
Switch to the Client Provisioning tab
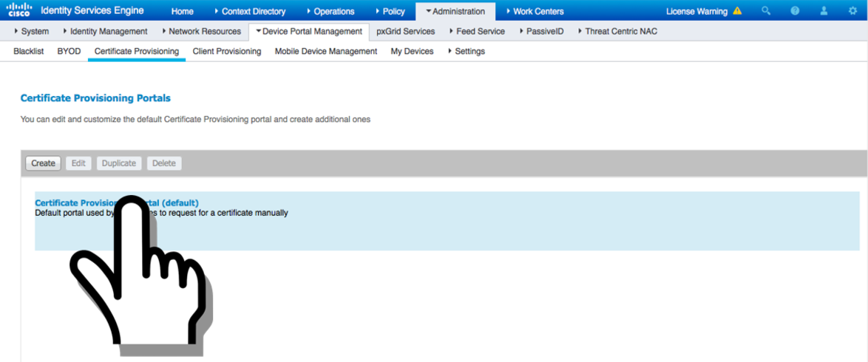(x=227, y=51)
